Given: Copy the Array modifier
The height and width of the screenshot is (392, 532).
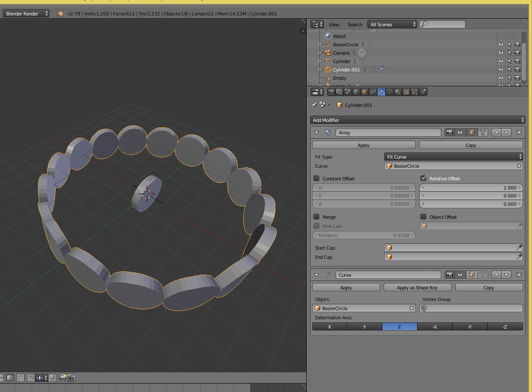Looking at the screenshot, I should coord(471,145).
